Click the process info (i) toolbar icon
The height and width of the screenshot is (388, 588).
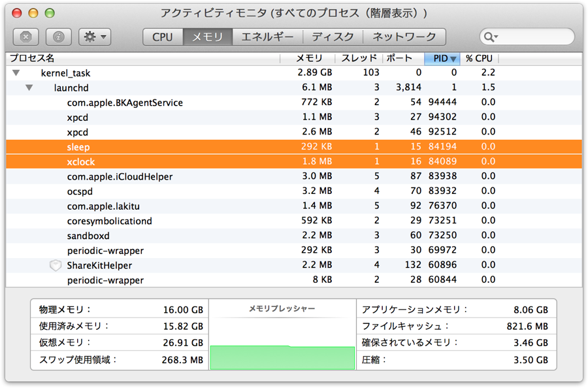tap(59, 37)
